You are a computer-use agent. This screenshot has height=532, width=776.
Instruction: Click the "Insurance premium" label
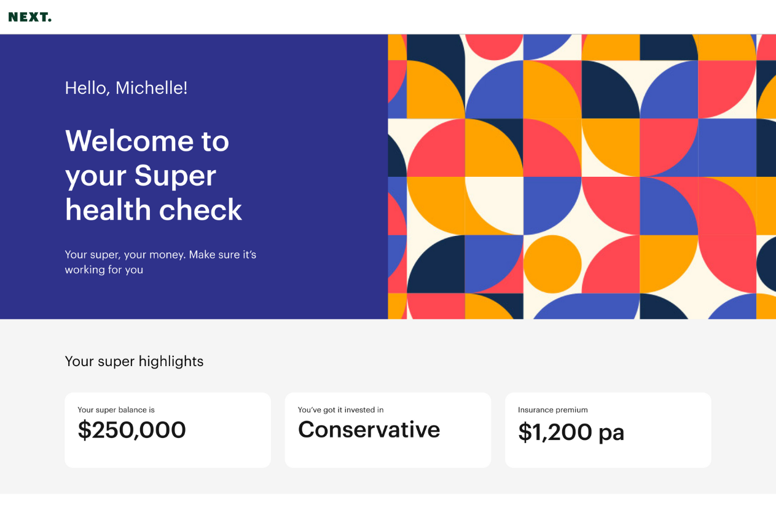tap(553, 410)
